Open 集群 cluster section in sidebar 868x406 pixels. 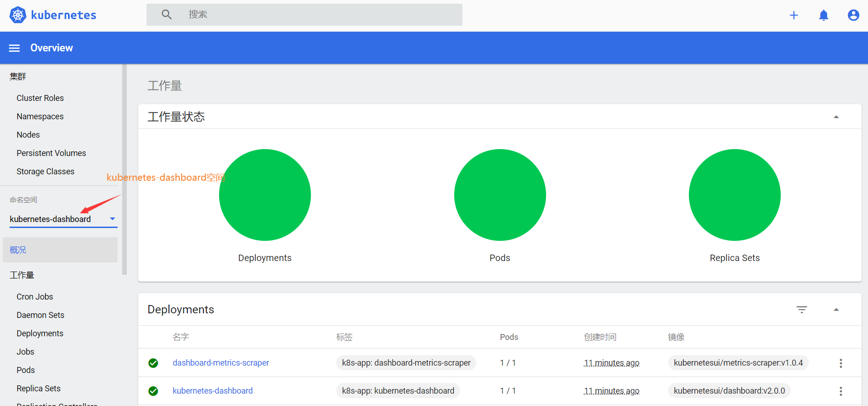[x=18, y=77]
